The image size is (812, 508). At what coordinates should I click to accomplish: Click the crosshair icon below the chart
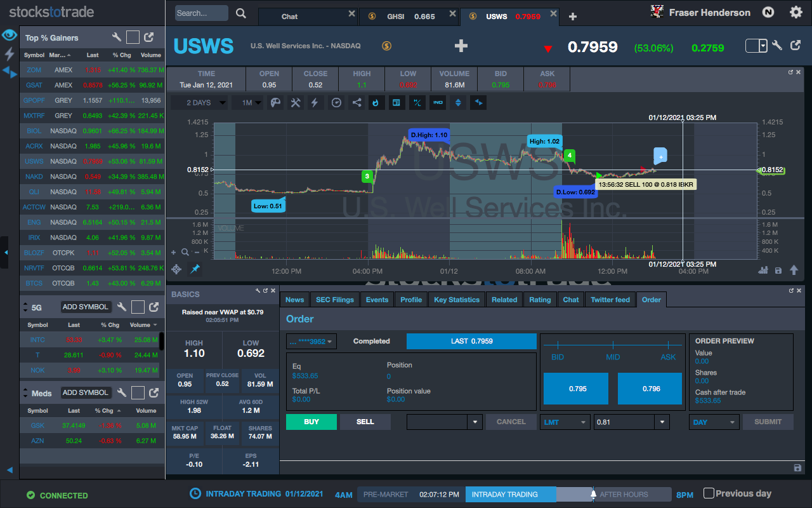coord(176,269)
